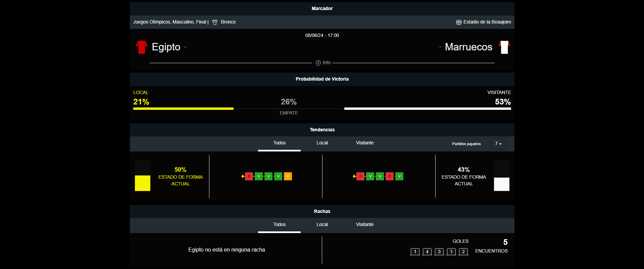Expand the Marruecos team dropdown chevron
Image resolution: width=644 pixels, height=269 pixels.
440,47
